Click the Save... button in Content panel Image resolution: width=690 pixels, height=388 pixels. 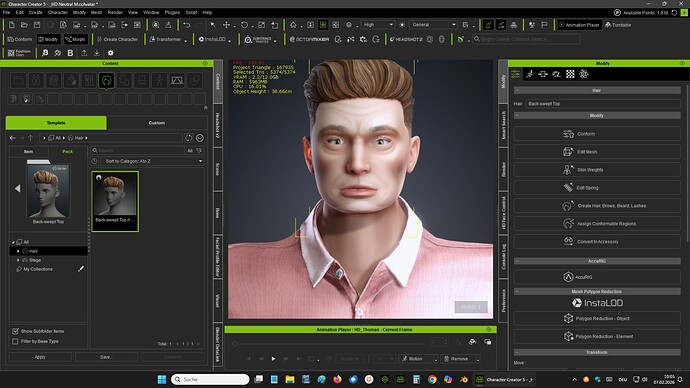point(106,357)
